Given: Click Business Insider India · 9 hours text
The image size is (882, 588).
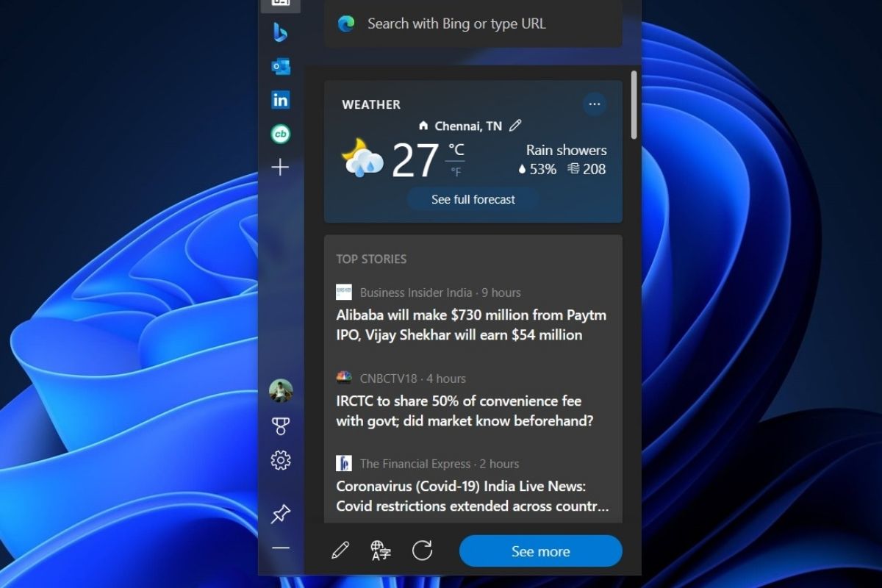Looking at the screenshot, I should 440,293.
